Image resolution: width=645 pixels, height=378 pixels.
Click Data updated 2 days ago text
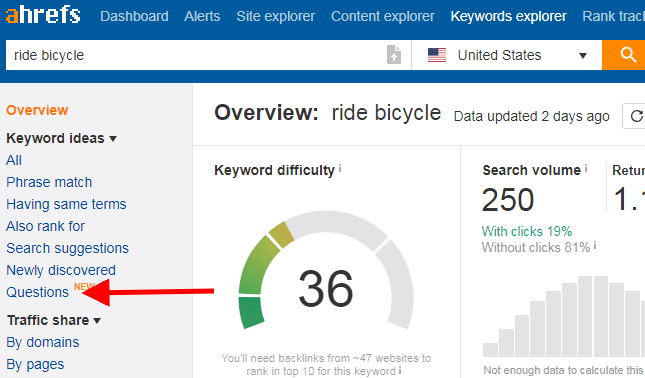531,116
